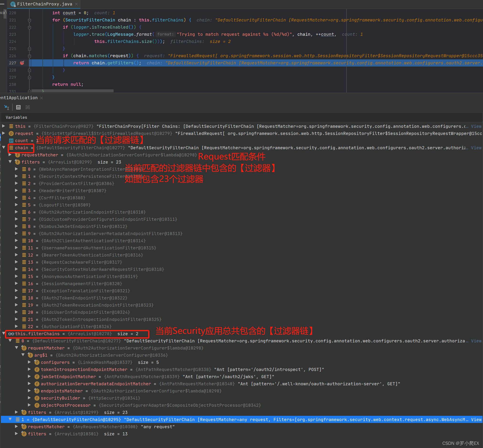The width and height of the screenshot is (483, 448).
Task: Toggle the breakpoint on line 227
Action: click(x=22, y=63)
